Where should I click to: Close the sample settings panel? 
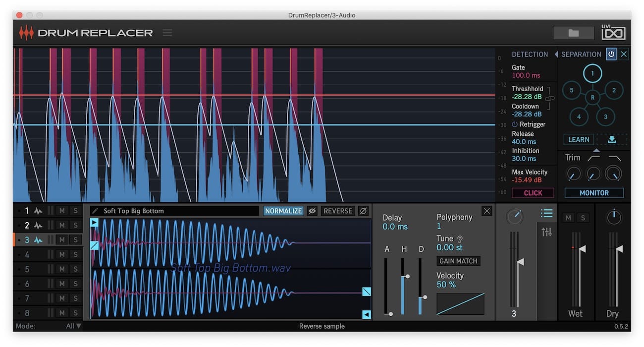pyautogui.click(x=487, y=211)
